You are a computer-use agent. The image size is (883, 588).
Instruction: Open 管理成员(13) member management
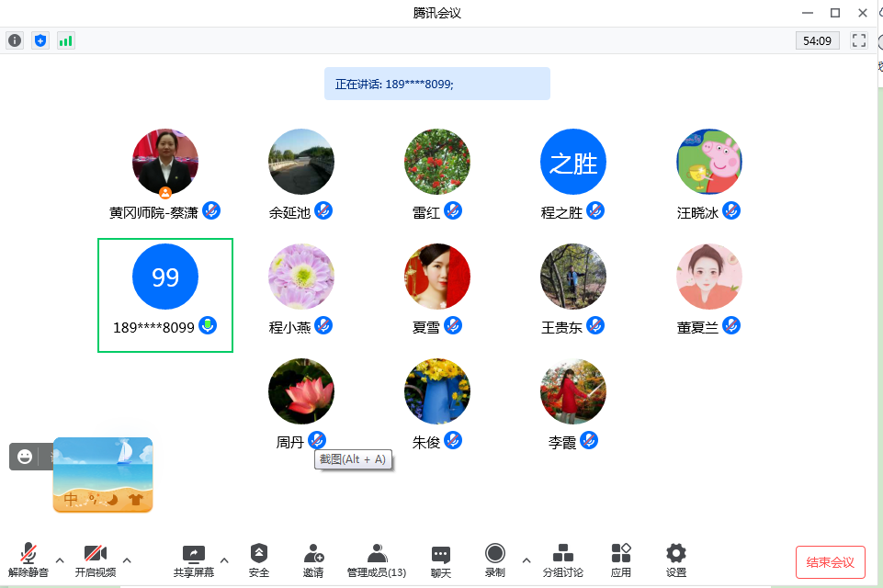(377, 559)
